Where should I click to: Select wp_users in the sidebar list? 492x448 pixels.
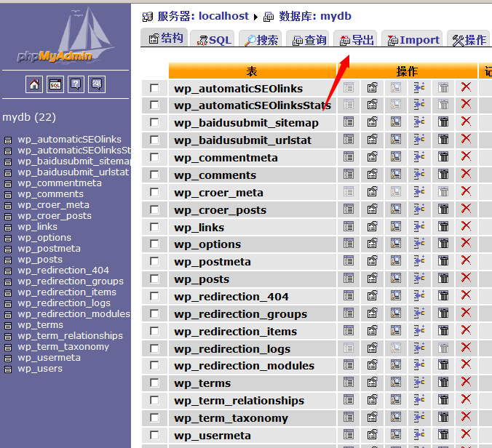(40, 369)
